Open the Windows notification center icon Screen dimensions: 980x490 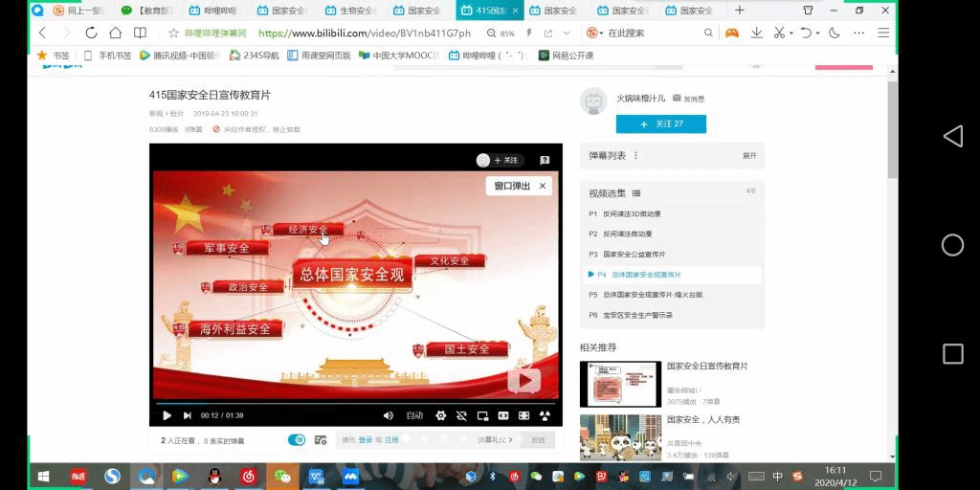tap(876, 477)
